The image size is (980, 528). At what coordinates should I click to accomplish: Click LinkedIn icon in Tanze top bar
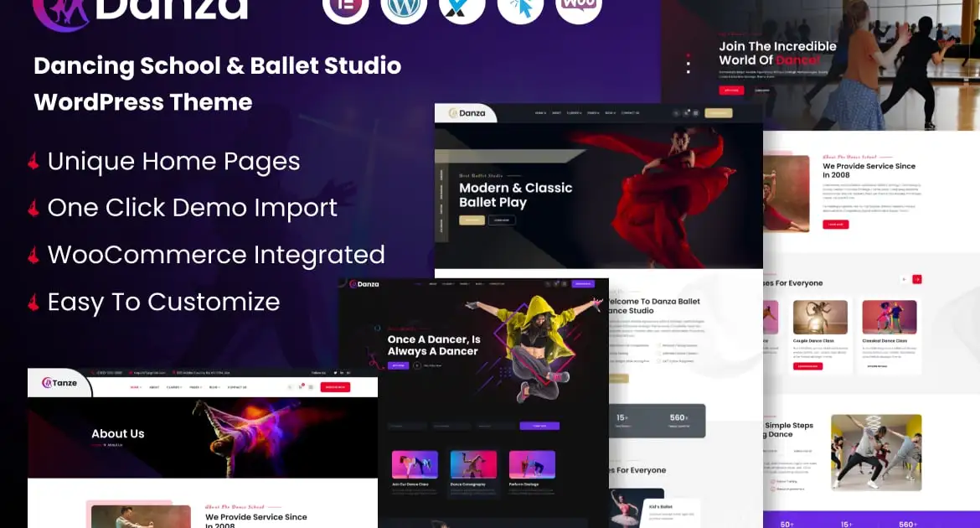click(342, 373)
